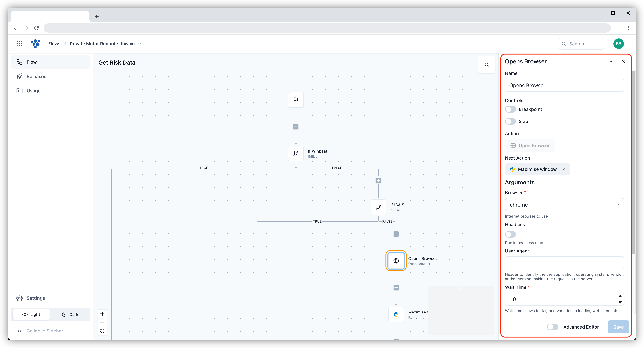Click the zoom in plus control
644x348 pixels.
[x=102, y=314]
